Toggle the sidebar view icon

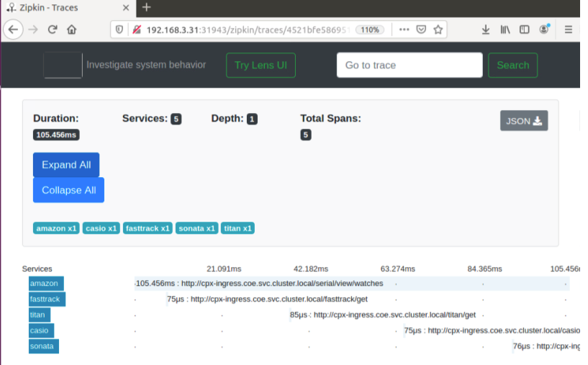pos(525,30)
